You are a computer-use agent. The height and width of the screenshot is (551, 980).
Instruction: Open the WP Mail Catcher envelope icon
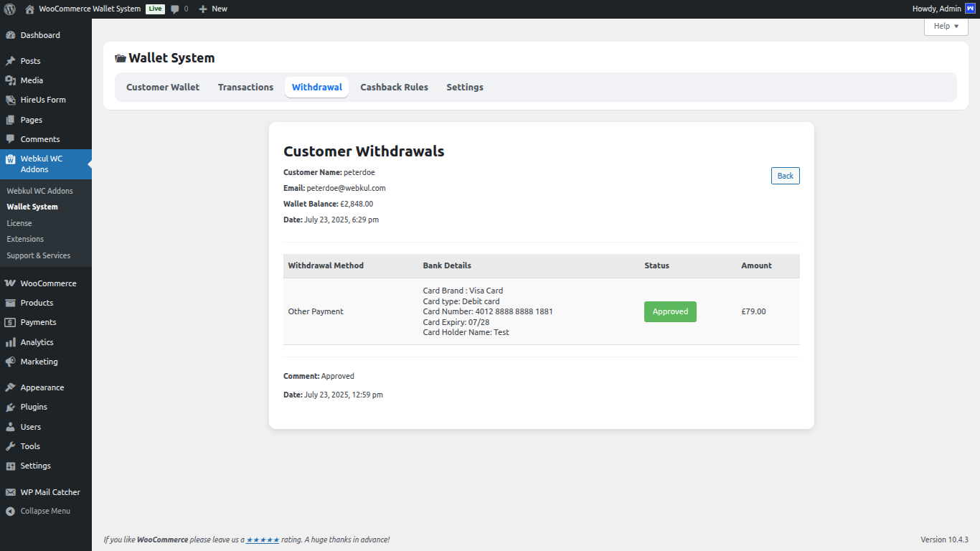tap(10, 491)
